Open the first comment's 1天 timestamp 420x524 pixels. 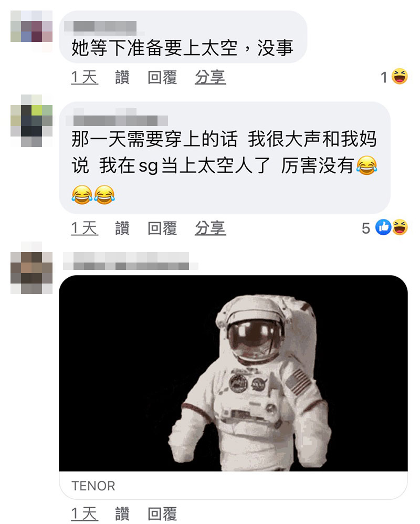click(x=85, y=77)
